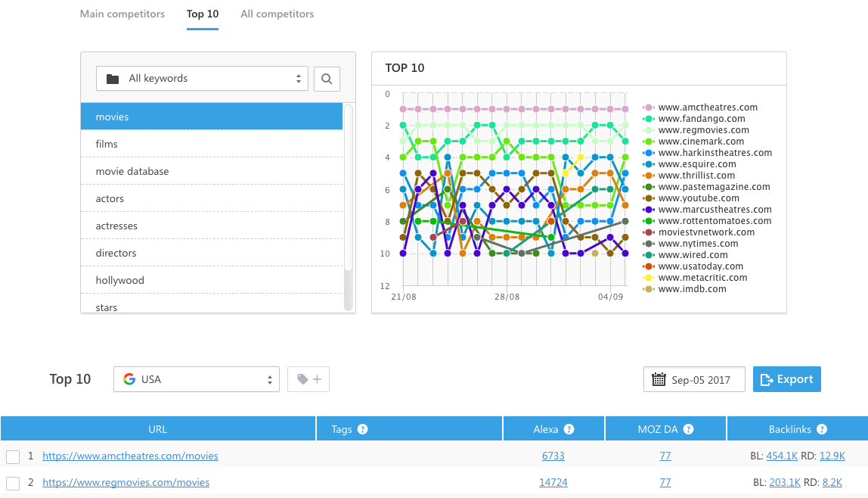Click MOZ DA 77 for amctheatres row
Viewport: 868px width, 498px height.
click(665, 456)
